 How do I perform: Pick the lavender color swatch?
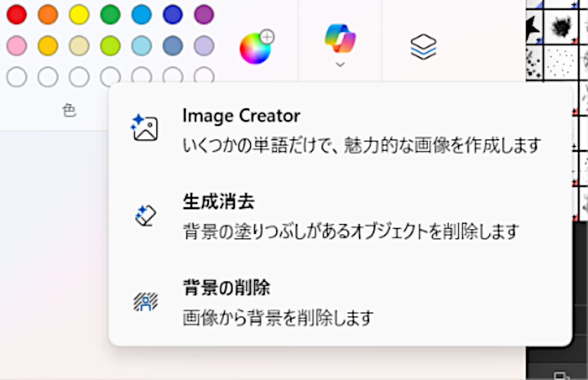pyautogui.click(x=204, y=46)
